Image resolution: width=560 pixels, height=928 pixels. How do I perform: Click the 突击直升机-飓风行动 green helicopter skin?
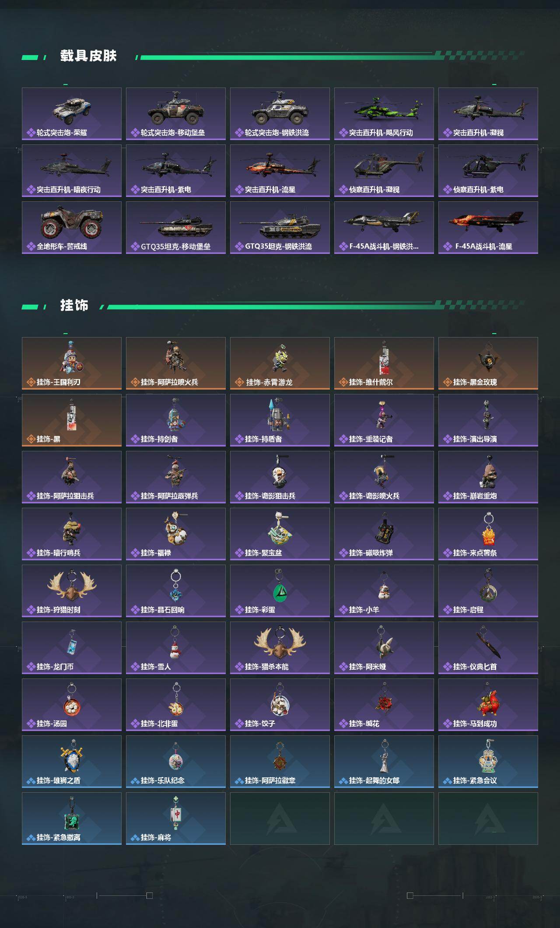384,114
